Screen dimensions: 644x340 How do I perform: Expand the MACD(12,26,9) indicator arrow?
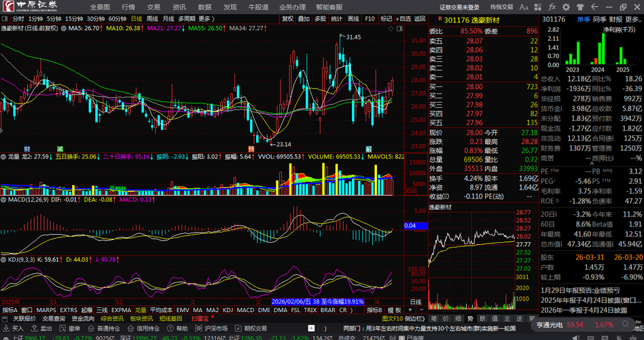click(3, 200)
